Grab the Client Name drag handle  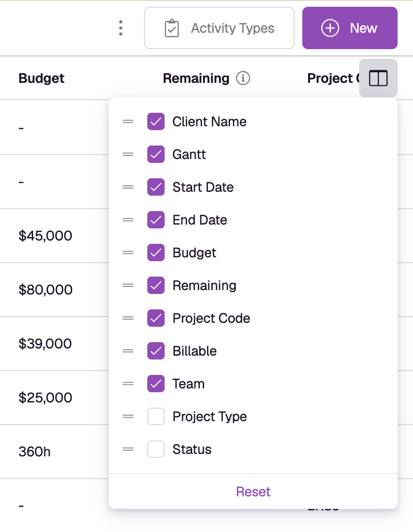tap(128, 121)
